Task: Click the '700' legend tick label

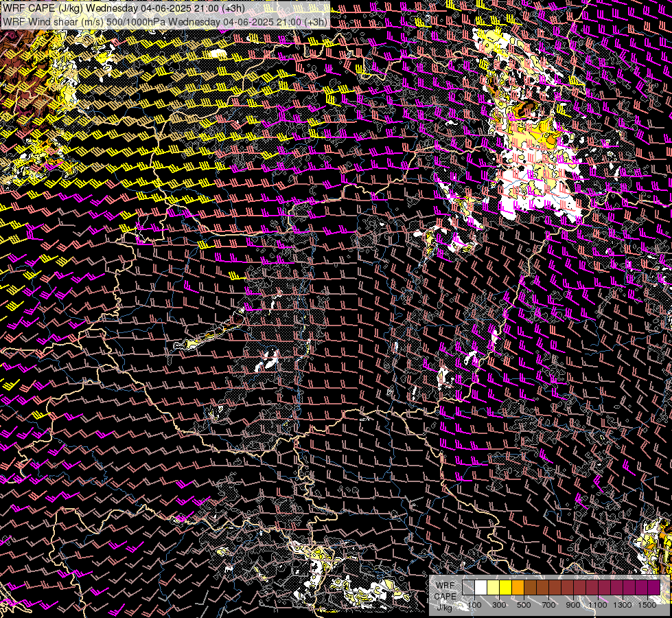Action: coord(548,605)
